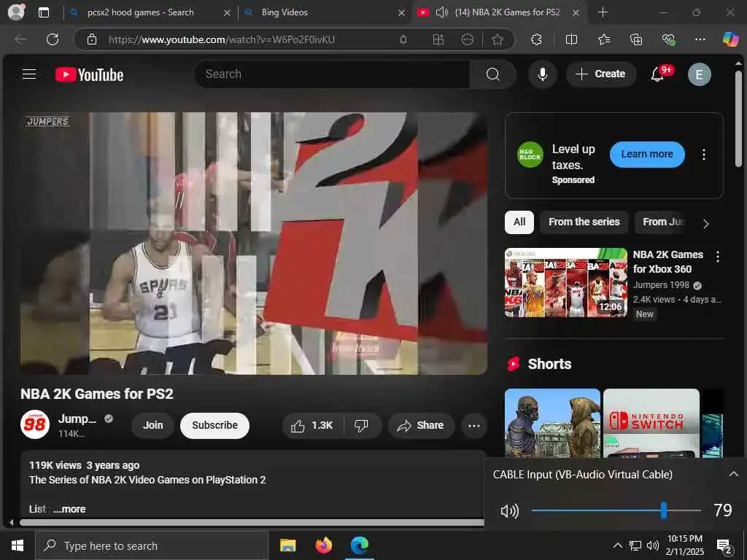Open Edge favorites list icon
This screenshot has width=747, height=560.
point(604,39)
